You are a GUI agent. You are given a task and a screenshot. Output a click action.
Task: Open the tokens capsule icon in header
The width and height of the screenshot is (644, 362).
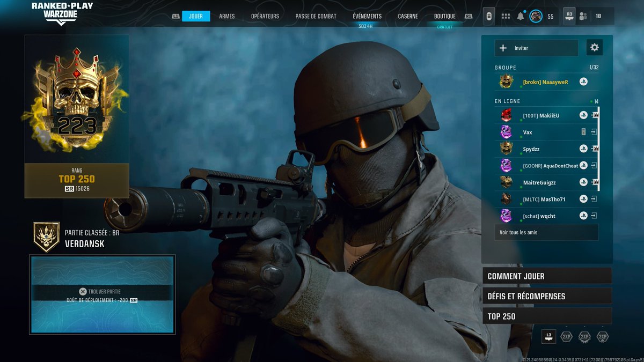pos(489,16)
